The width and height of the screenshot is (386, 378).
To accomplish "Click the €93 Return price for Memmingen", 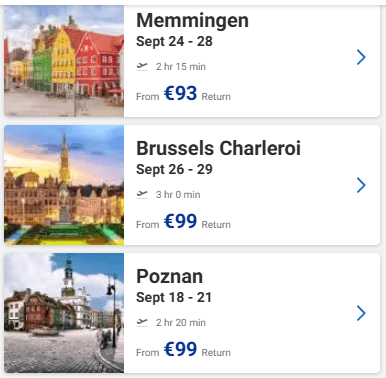I will (197, 93).
